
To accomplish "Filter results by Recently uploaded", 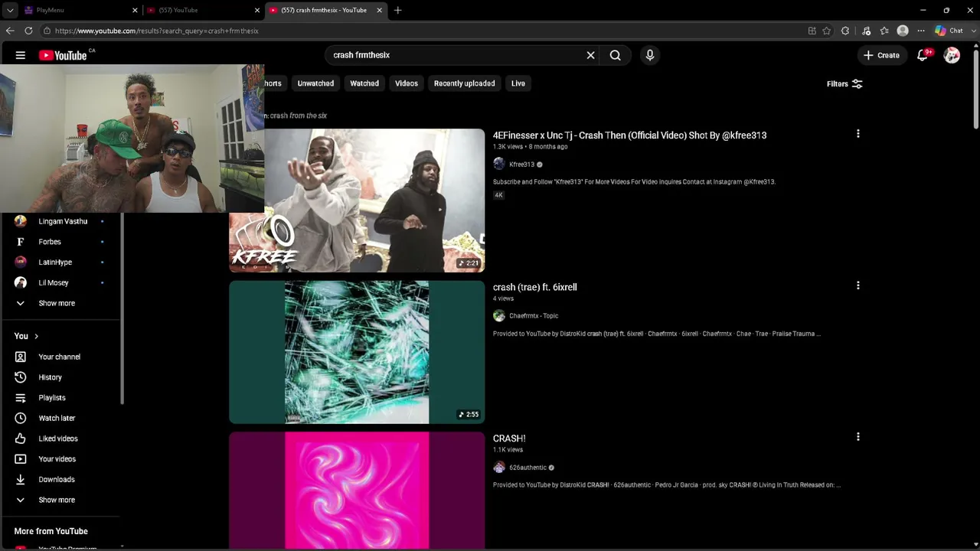I will coord(465,83).
